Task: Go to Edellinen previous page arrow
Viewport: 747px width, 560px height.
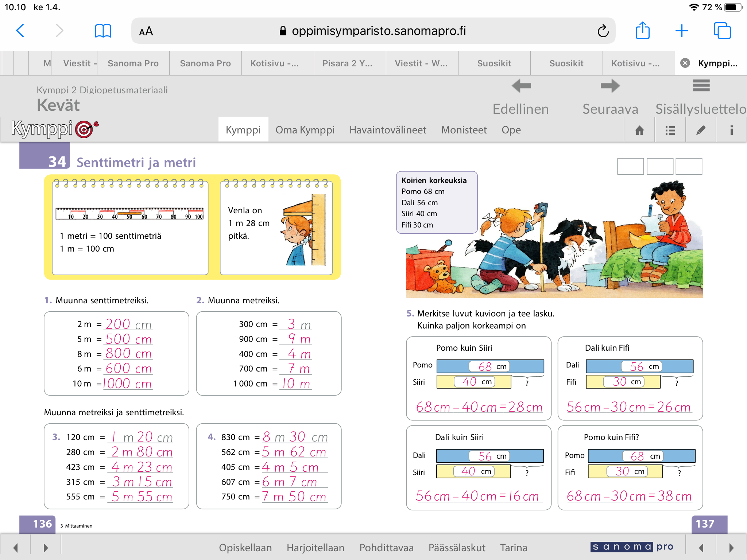Action: [521, 86]
